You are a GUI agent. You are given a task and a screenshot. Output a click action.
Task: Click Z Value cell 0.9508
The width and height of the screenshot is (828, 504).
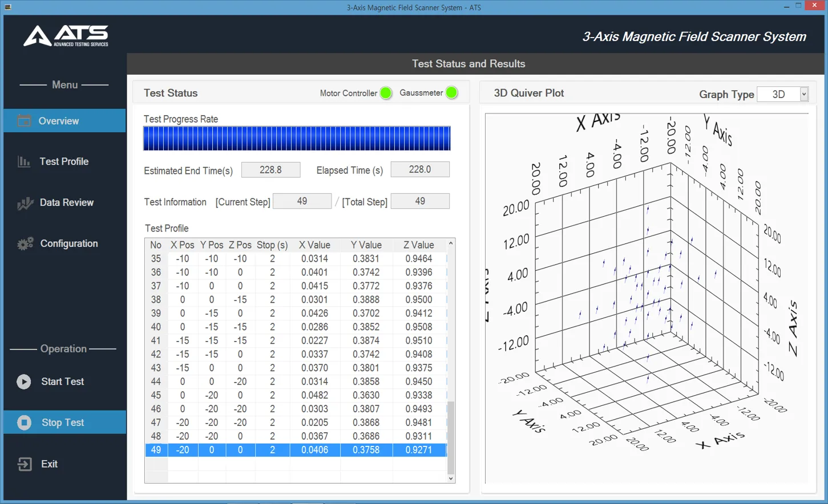pos(419,327)
